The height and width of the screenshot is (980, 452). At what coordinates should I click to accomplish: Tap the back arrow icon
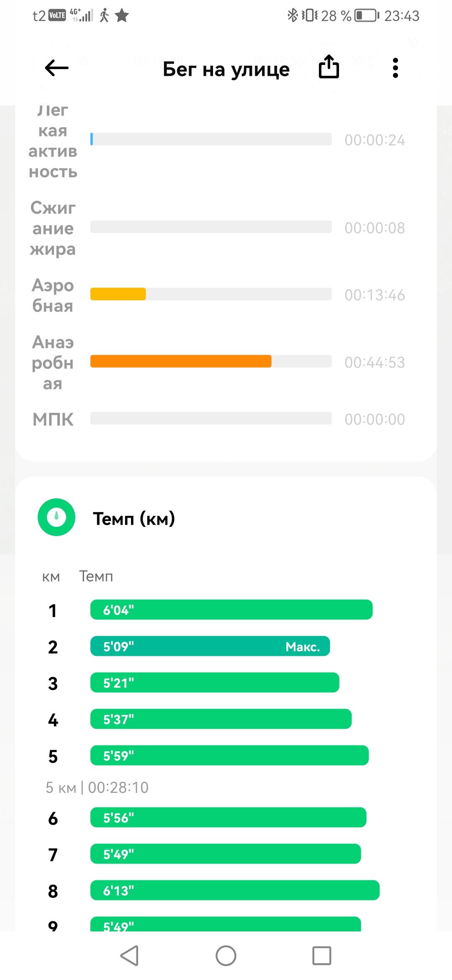click(x=56, y=68)
